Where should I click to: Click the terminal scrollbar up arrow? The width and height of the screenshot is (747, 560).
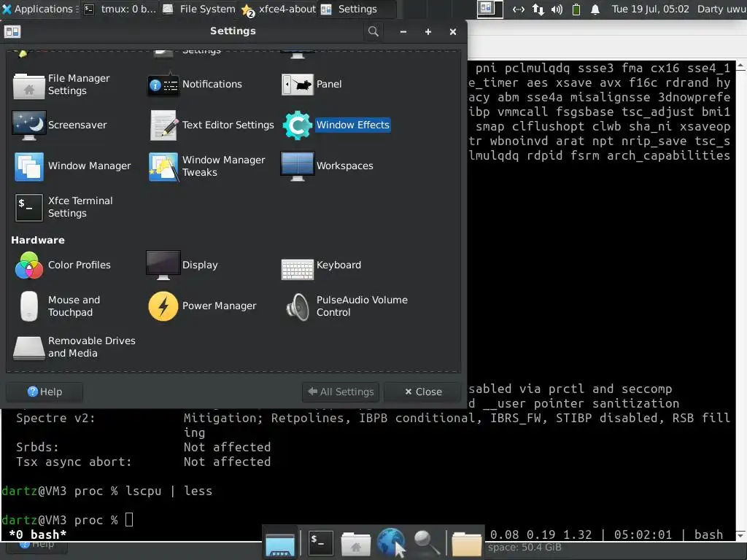pos(741,66)
